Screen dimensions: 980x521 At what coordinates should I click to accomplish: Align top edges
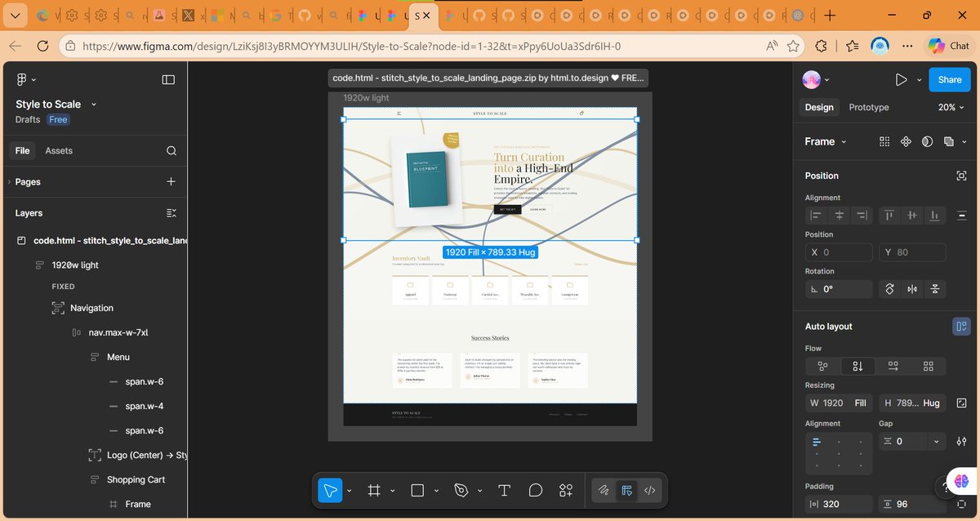[x=889, y=216]
